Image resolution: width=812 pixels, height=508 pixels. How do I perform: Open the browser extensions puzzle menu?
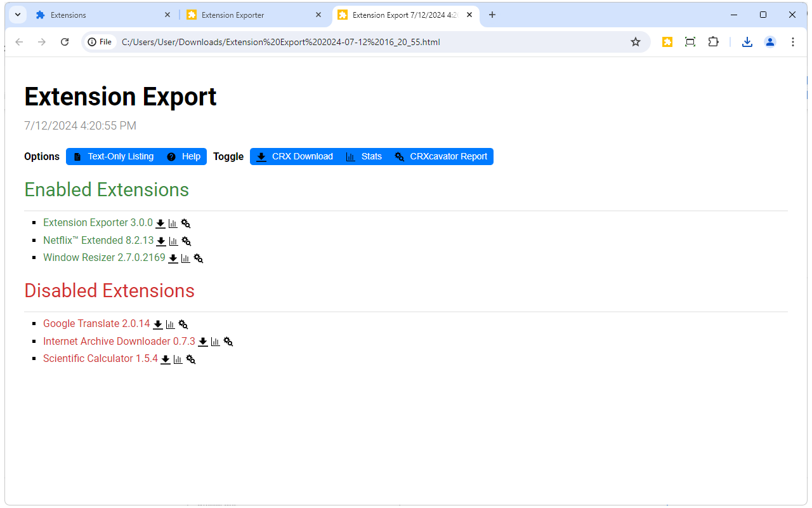[x=713, y=41]
